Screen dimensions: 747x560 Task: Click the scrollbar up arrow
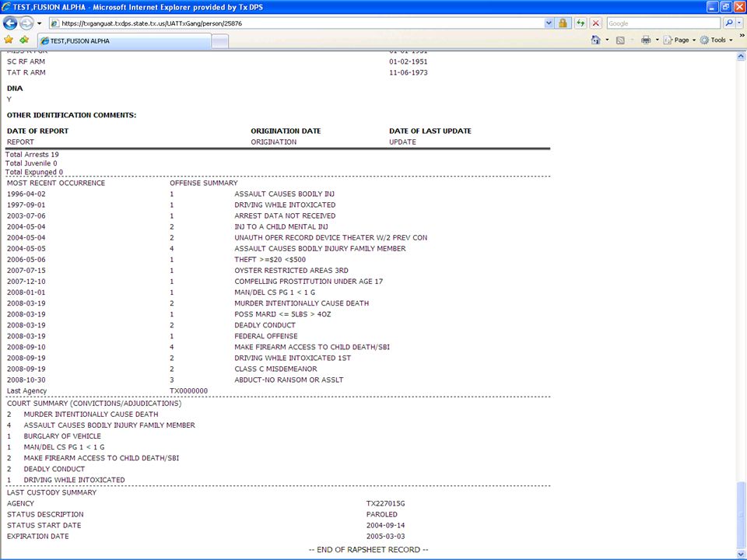(x=741, y=56)
